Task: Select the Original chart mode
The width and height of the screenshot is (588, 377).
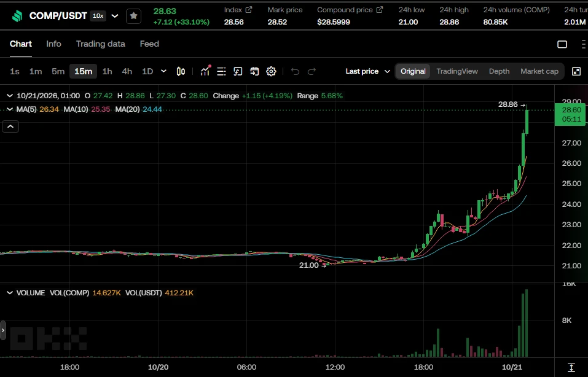Action: pyautogui.click(x=413, y=71)
